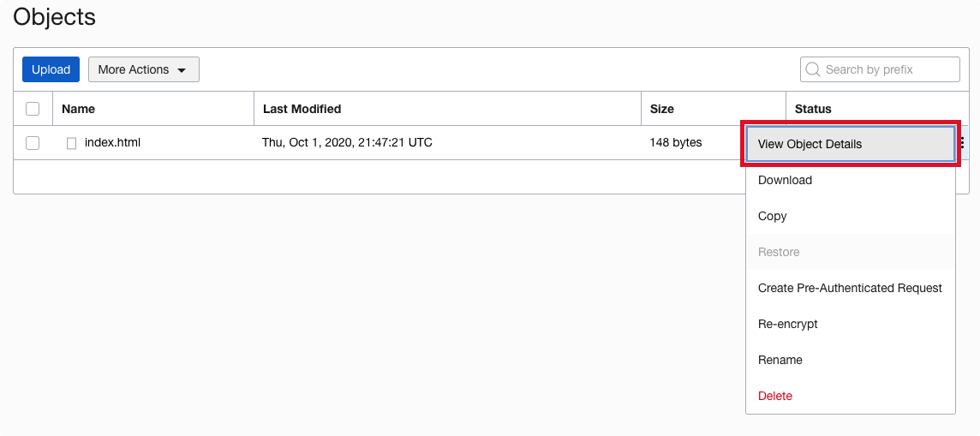Expand the More Actions dropdown
This screenshot has width=980, height=436.
143,69
